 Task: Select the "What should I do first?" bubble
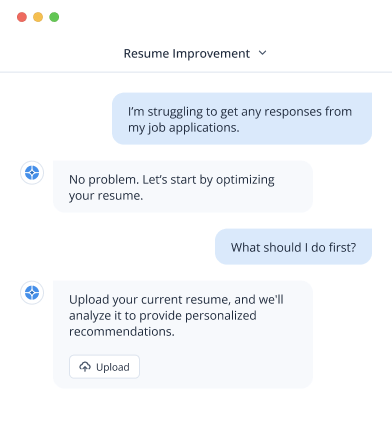293,247
